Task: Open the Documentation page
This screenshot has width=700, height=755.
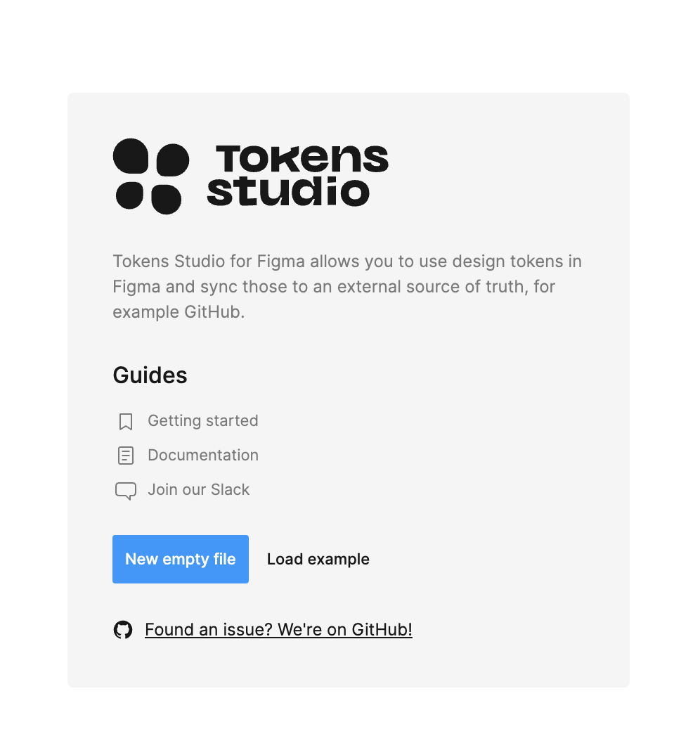Action: coord(202,455)
